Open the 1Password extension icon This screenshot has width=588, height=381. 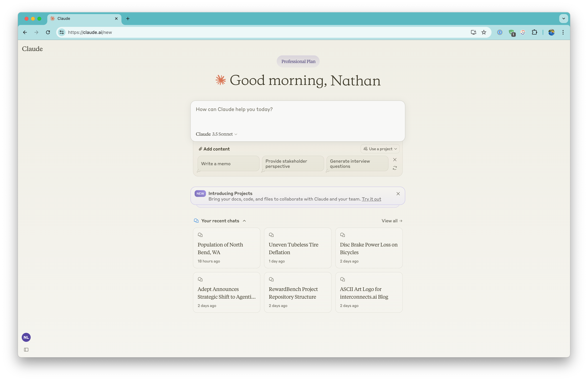tap(499, 32)
